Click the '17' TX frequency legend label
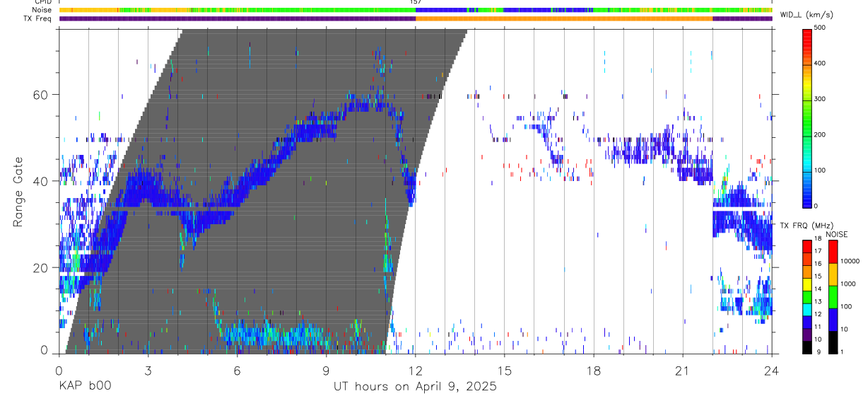Screen dimensions: 868x401 point(819,251)
